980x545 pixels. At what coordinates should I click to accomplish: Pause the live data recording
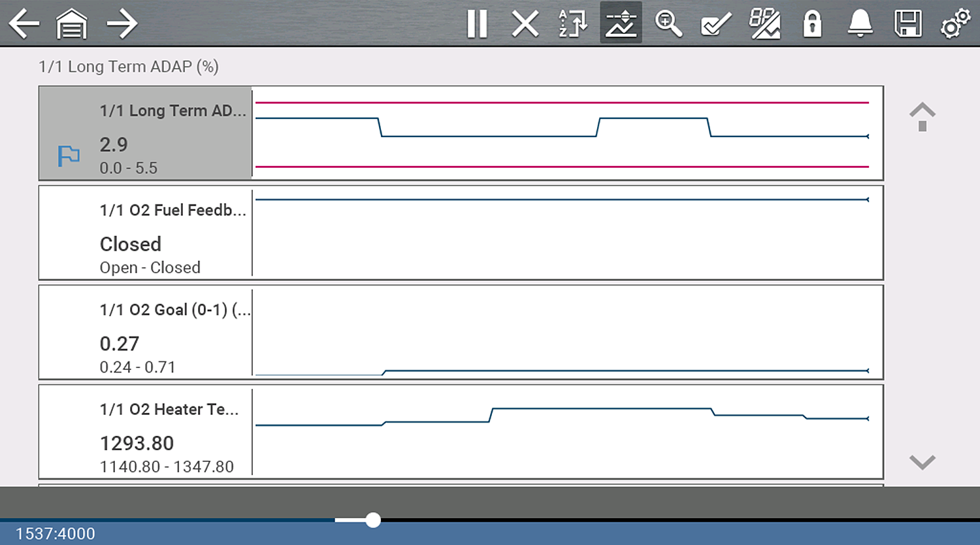pos(478,23)
